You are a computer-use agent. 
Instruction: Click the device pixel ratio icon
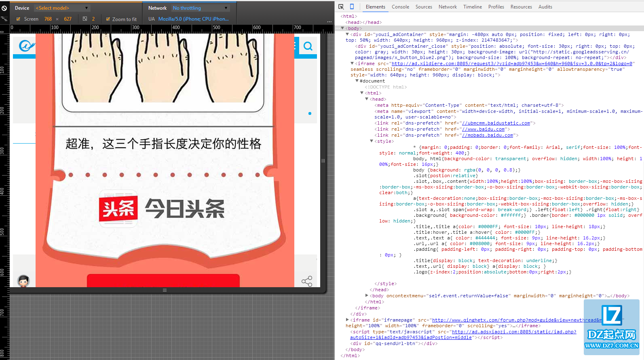(85, 19)
